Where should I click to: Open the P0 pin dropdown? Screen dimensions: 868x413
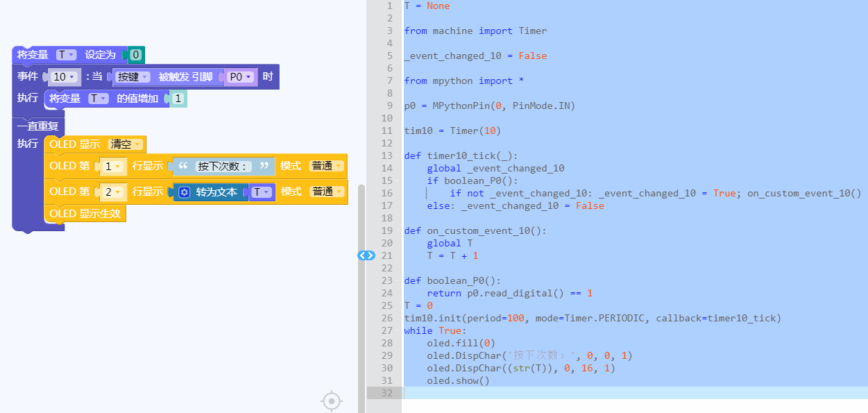click(x=241, y=77)
